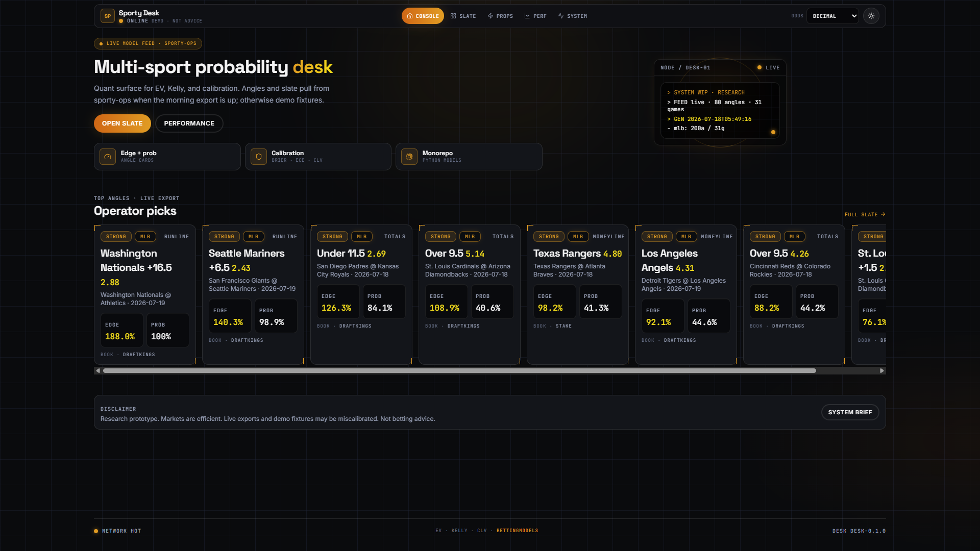Open the PROPS tab
The image size is (980, 551).
click(x=500, y=16)
